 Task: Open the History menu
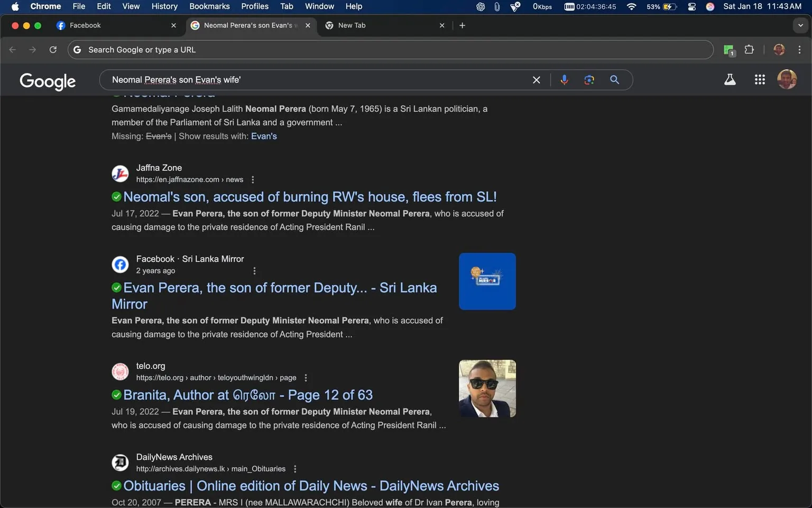click(x=164, y=6)
